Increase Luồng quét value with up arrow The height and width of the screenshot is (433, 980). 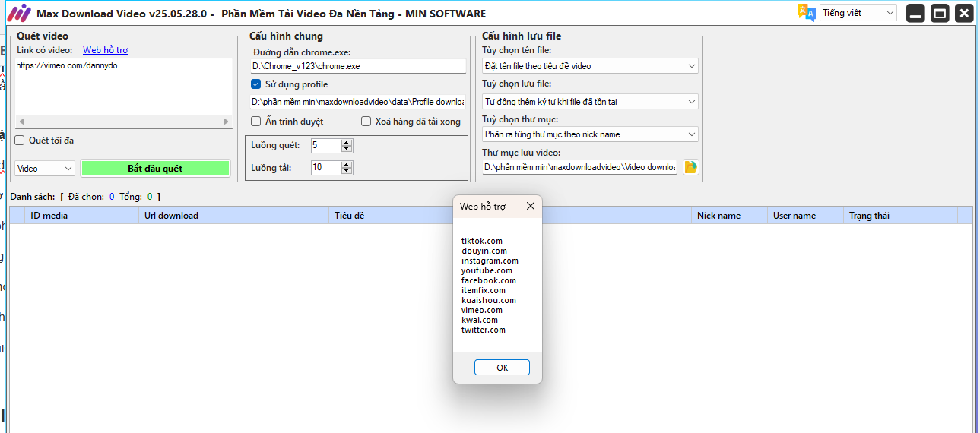click(347, 142)
